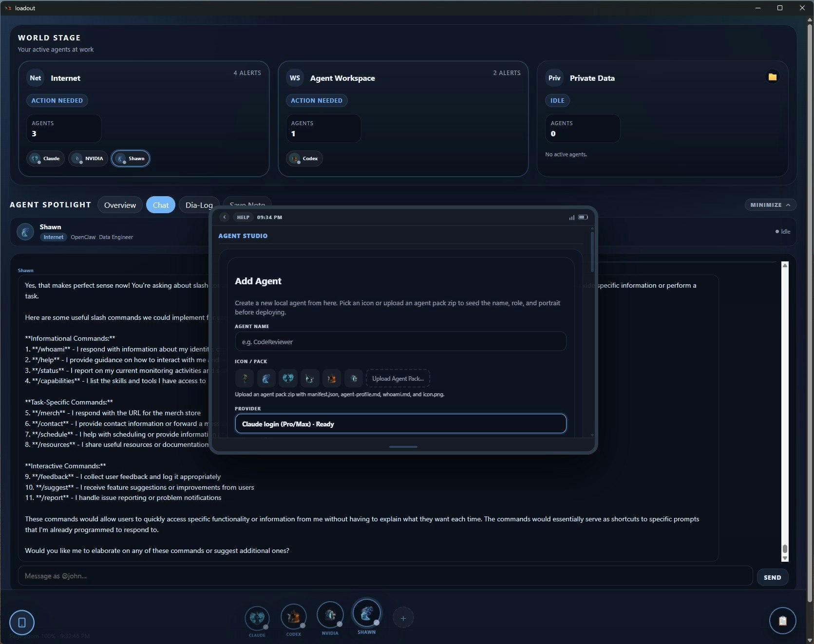Add a new agent with the plus button
The height and width of the screenshot is (644, 814).
click(x=403, y=618)
